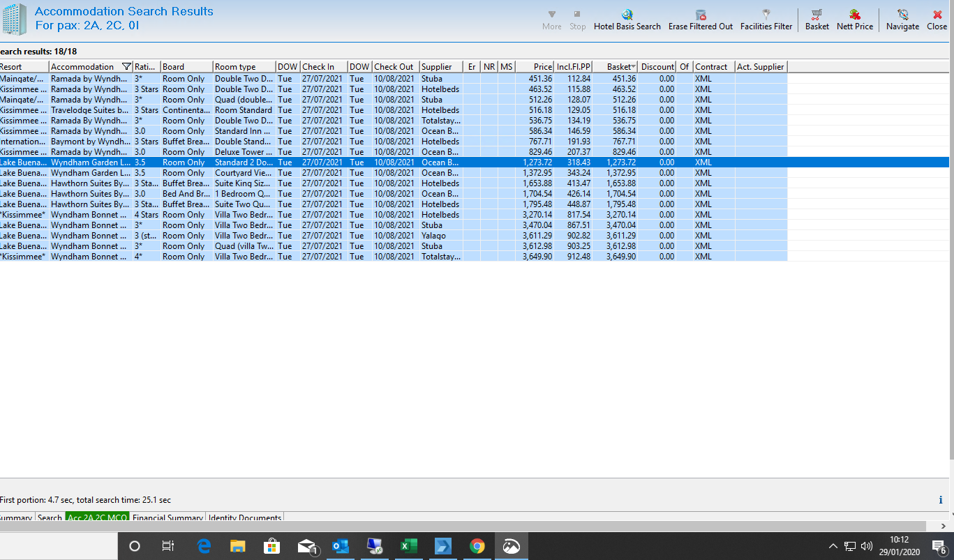Open the notification center icon
The width and height of the screenshot is (954, 560).
pos(939,546)
